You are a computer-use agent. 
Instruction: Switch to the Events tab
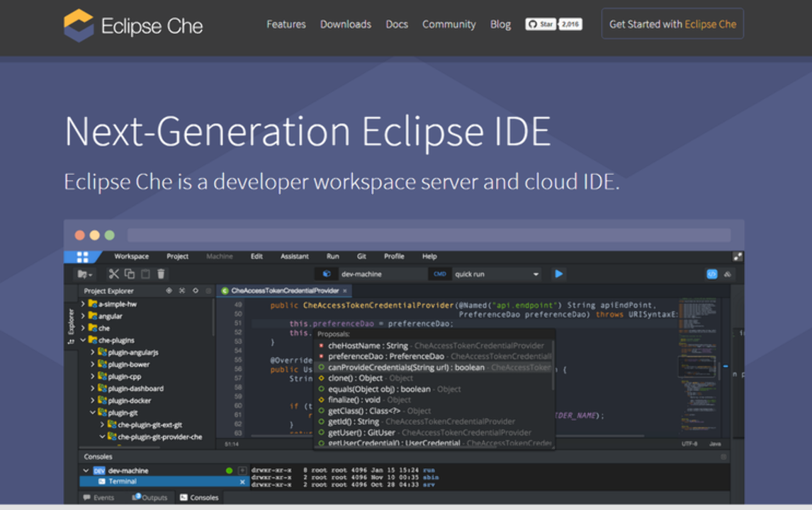coord(99,497)
